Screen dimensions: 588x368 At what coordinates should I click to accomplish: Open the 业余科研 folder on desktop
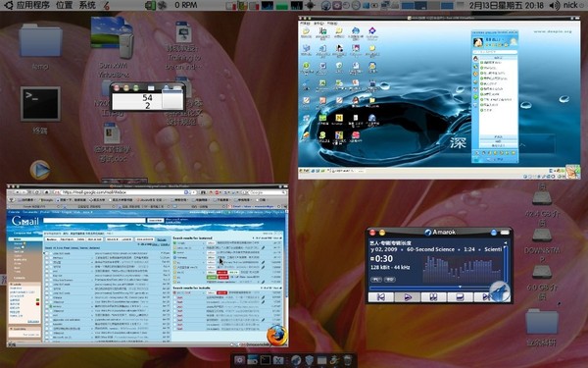click(x=542, y=321)
